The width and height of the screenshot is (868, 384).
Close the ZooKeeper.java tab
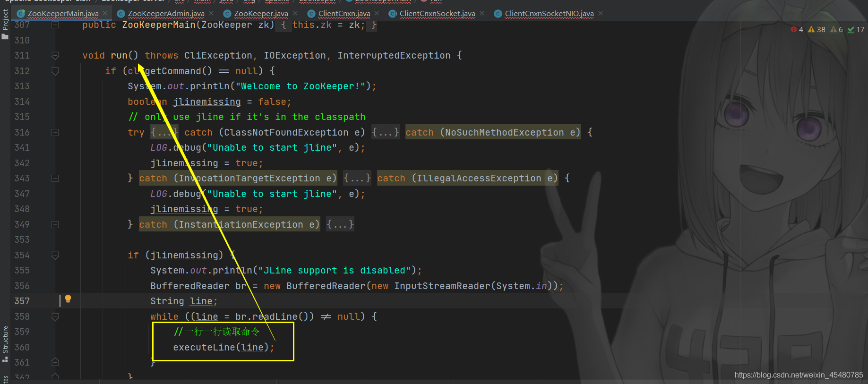295,13
